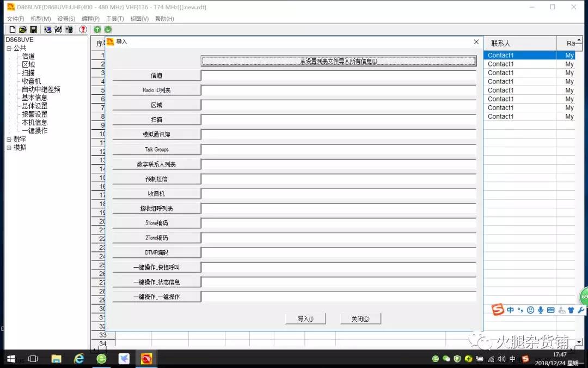Image resolution: width=588 pixels, height=368 pixels.
Task: Click the green down arrow toolbar icon
Action: (108, 29)
